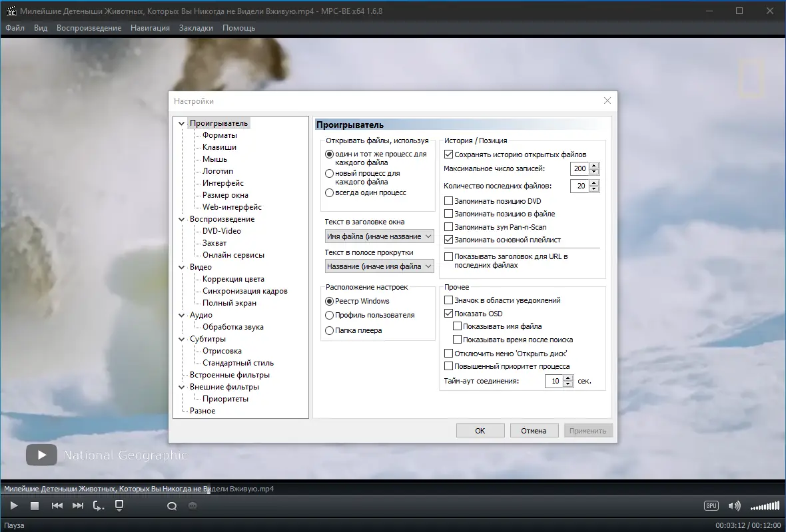The image size is (786, 532).
Task: Toggle 'Сохранять историю открытых файлов' checkbox
Action: tap(449, 154)
